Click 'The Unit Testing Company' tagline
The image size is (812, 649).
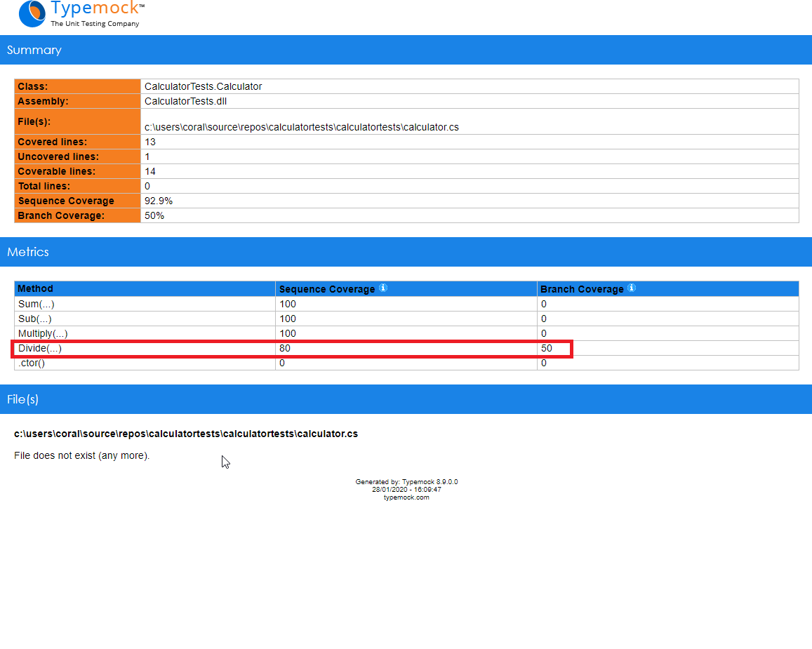[x=95, y=24]
